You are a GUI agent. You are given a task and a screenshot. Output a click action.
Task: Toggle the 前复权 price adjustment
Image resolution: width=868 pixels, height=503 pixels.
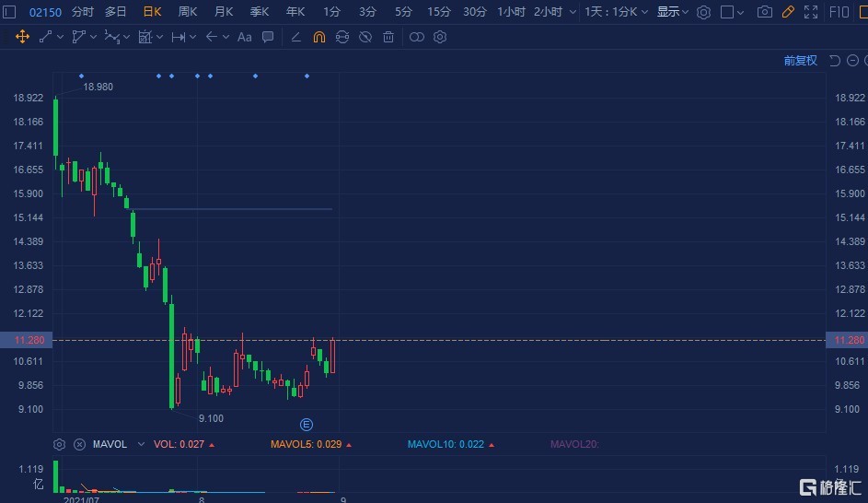[x=800, y=61]
